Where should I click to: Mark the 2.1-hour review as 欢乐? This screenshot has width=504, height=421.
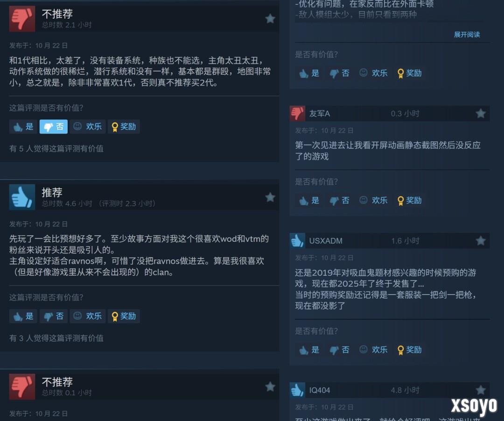(x=87, y=126)
